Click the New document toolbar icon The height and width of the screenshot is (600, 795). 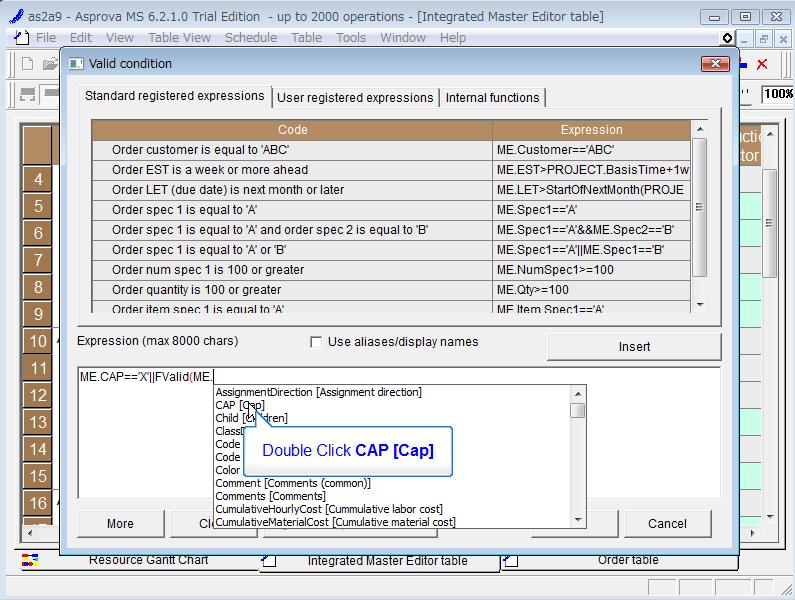pyautogui.click(x=27, y=64)
